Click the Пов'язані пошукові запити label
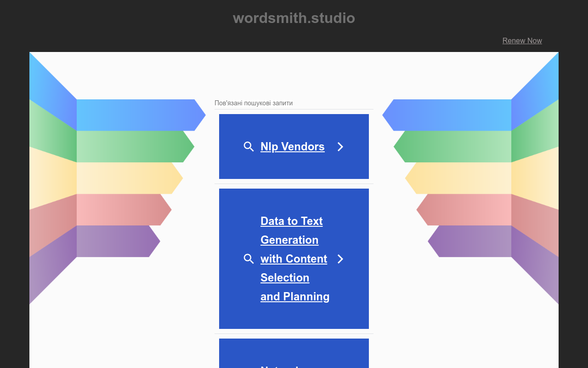588x368 pixels. point(254,103)
